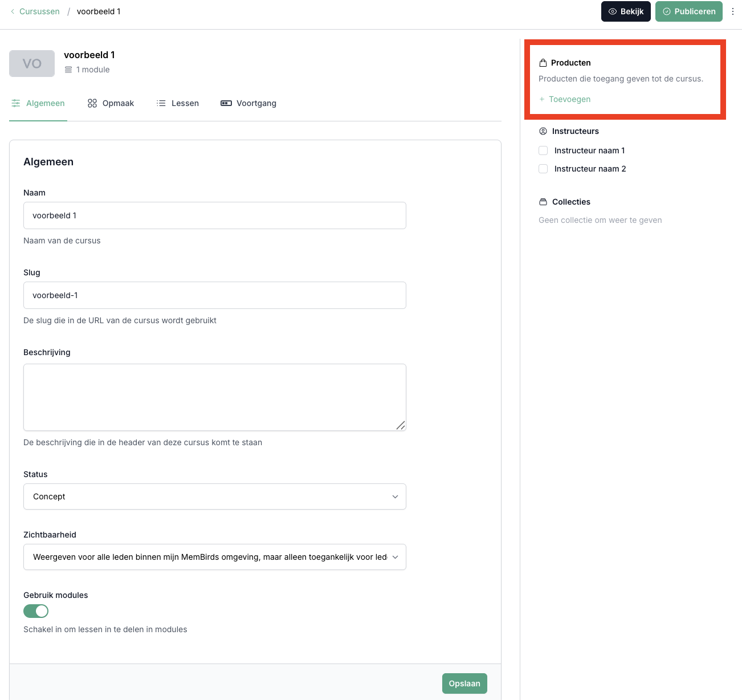Check the Instructeur naam 1 checkbox
Screen dimensions: 742x700
coord(543,150)
